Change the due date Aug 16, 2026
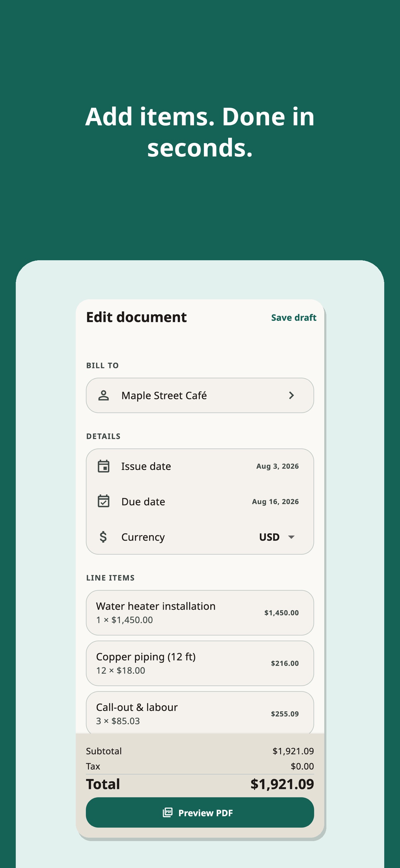The width and height of the screenshot is (400, 868). click(x=275, y=501)
